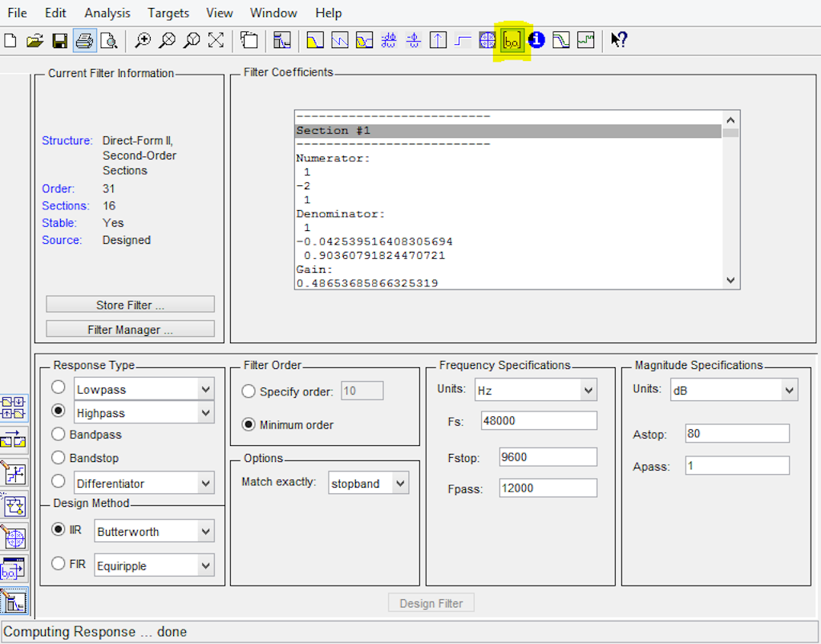Display the Phase Delay response

(x=414, y=40)
